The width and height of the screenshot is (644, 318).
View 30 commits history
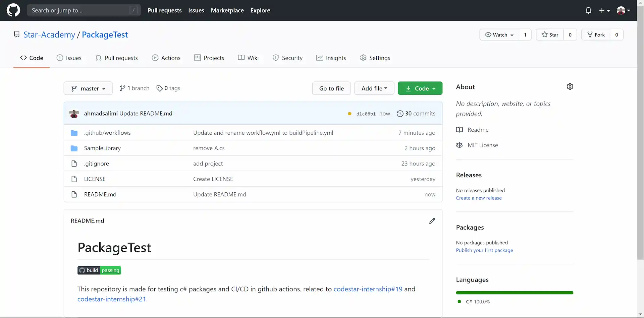(416, 114)
